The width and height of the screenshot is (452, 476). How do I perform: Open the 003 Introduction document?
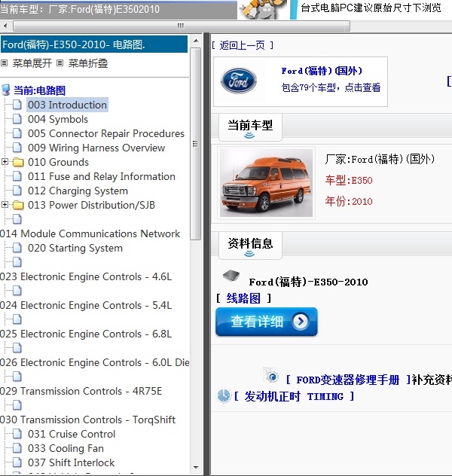(x=67, y=105)
